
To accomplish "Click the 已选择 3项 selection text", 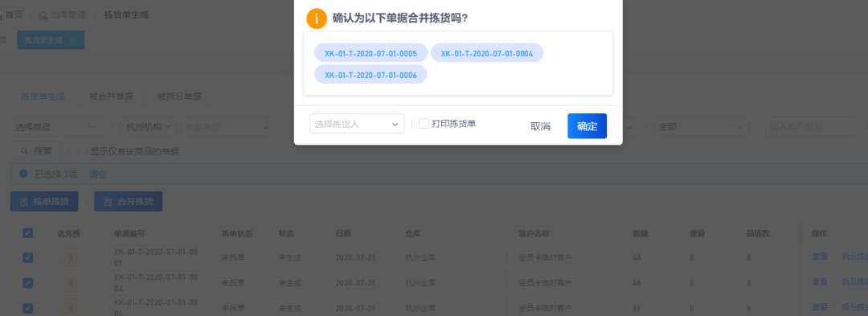I will click(56, 174).
